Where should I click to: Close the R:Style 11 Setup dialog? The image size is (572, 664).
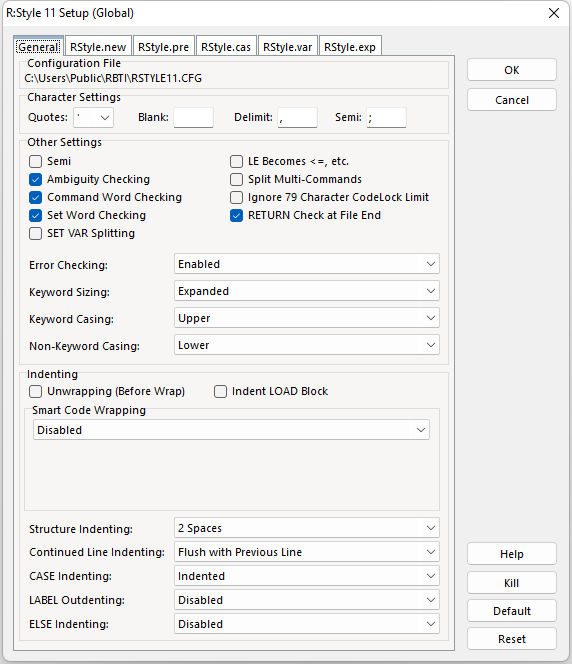(x=553, y=13)
